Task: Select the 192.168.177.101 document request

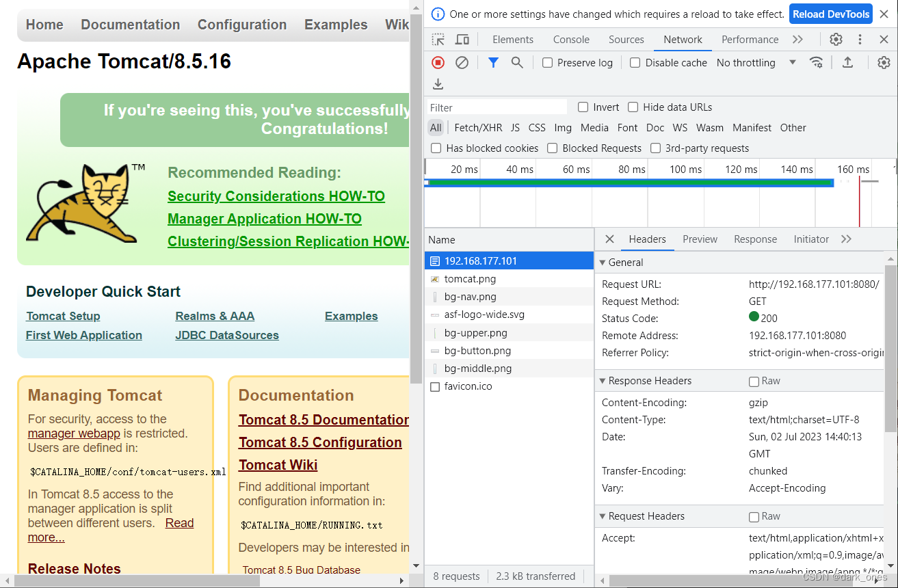Action: point(509,261)
